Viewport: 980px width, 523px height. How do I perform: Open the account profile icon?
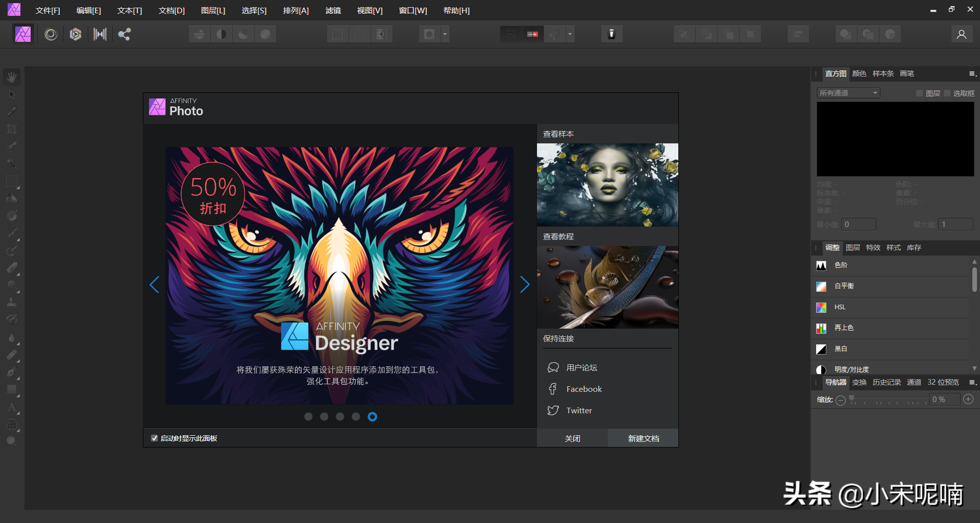962,34
